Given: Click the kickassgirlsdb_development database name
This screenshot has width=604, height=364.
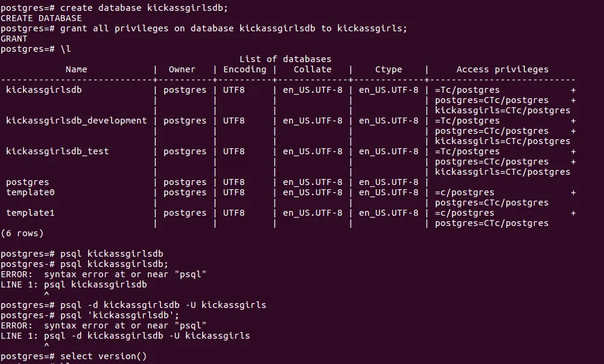Looking at the screenshot, I should [76, 121].
